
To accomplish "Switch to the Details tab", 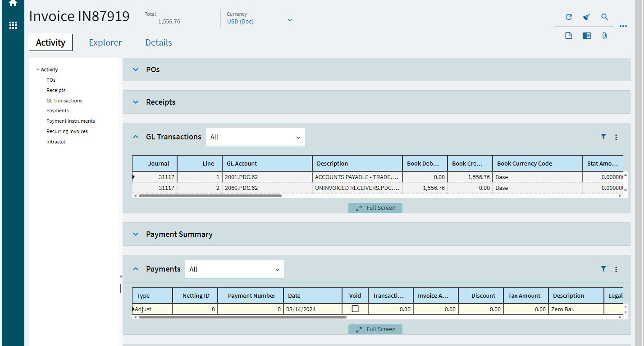I will point(158,42).
